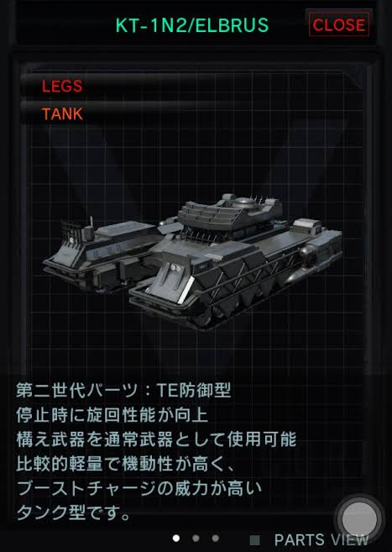
Task: Click the PARTS VIEW text label
Action: 321,540
